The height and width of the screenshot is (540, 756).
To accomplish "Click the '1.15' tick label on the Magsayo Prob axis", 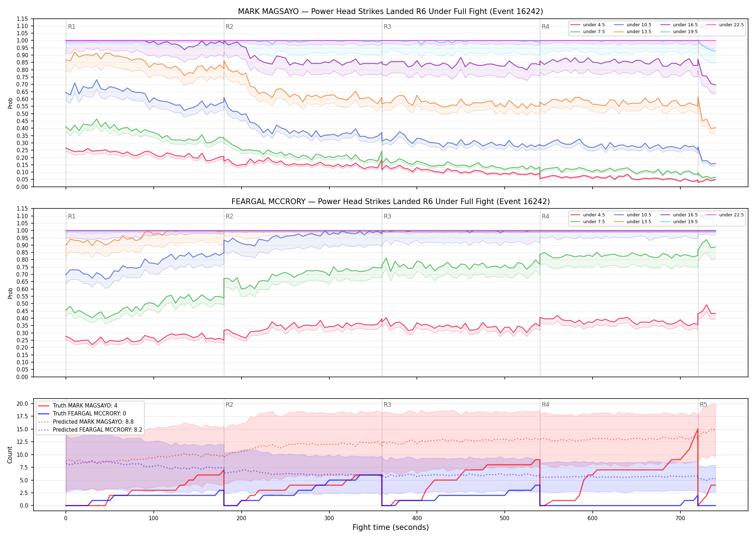I will click(23, 19).
